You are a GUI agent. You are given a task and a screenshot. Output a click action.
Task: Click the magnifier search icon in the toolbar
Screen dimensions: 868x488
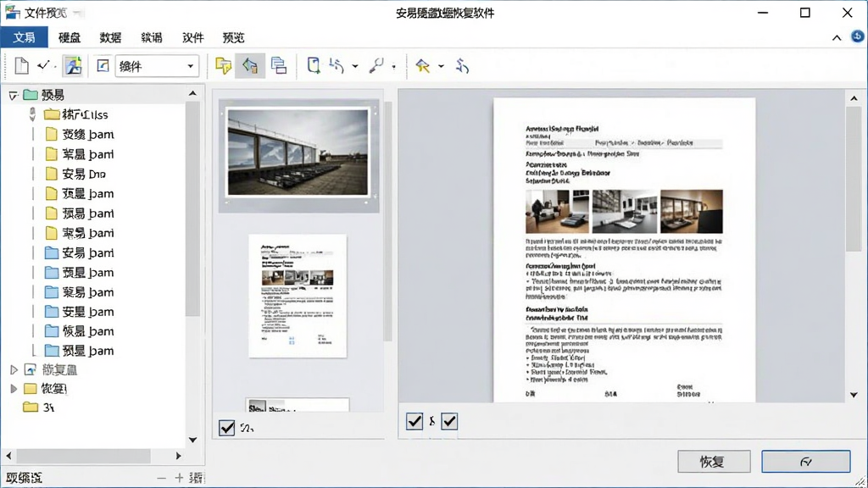click(376, 66)
